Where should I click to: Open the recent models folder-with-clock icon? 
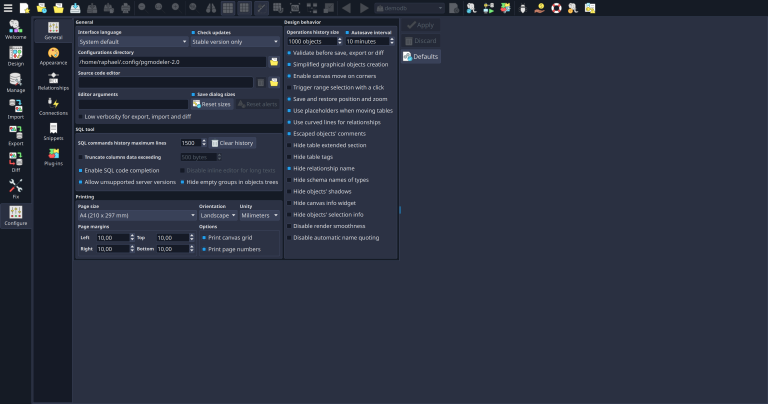[42, 8]
